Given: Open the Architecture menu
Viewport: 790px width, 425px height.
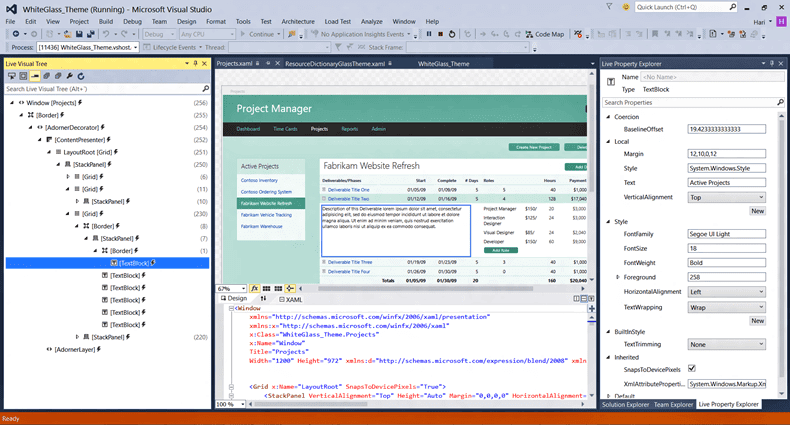Looking at the screenshot, I should click(x=298, y=22).
